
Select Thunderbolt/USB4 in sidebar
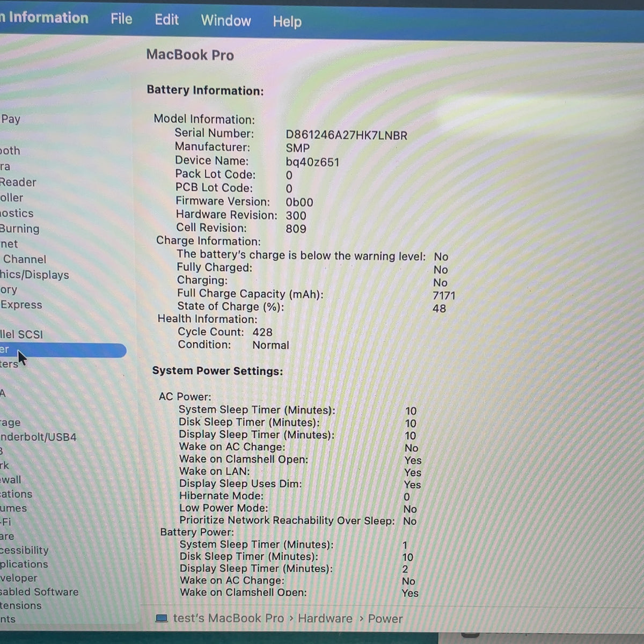pos(38,437)
